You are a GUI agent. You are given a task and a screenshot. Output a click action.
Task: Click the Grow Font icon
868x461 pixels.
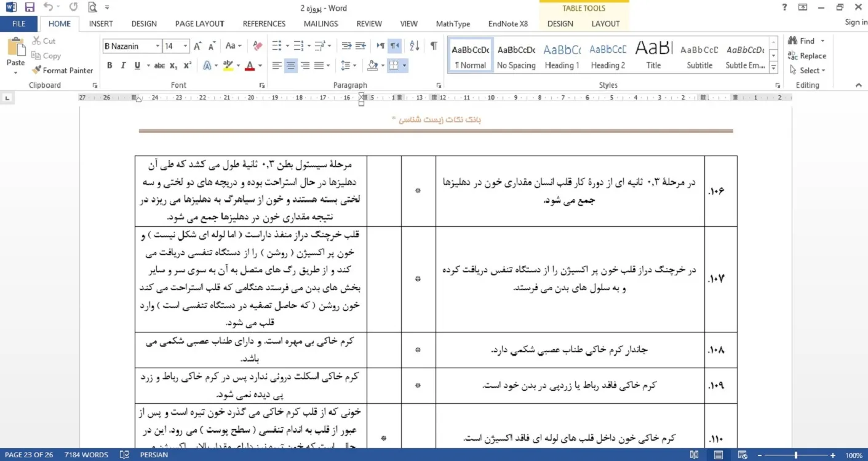(197, 46)
